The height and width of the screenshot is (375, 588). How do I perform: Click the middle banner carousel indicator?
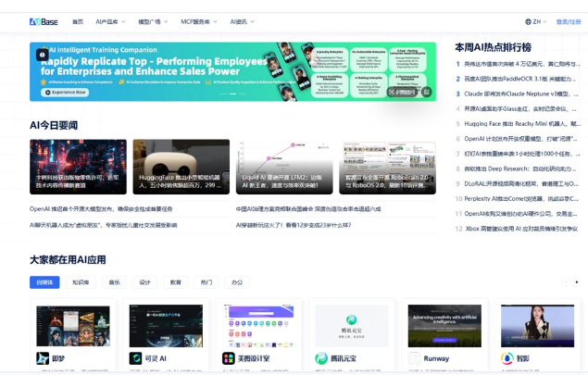pyautogui.click(x=232, y=94)
